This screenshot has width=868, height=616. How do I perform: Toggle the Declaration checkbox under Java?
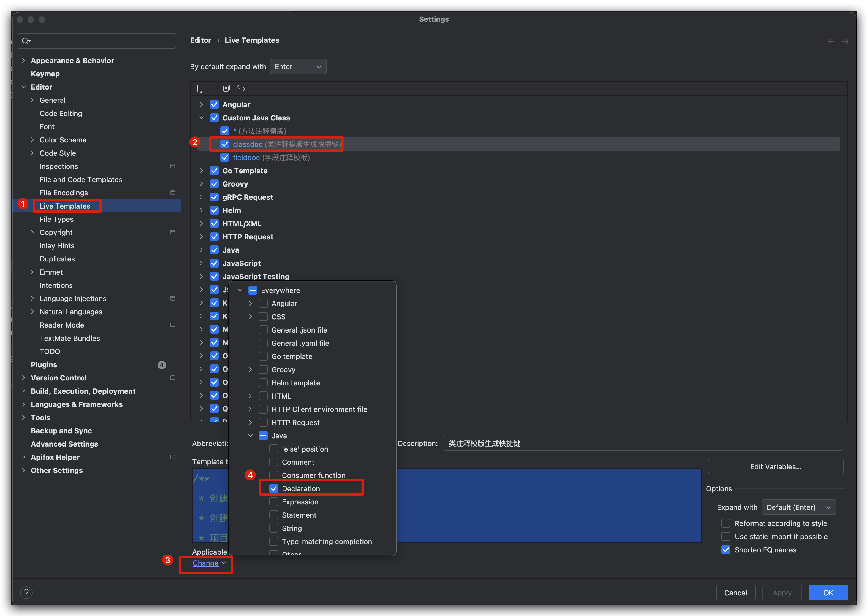pyautogui.click(x=273, y=488)
